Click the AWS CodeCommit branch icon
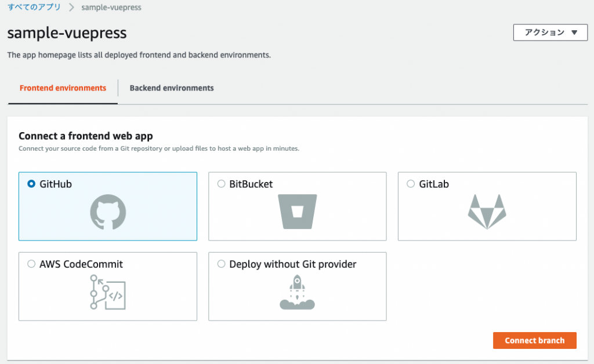594x364 pixels. click(x=108, y=292)
